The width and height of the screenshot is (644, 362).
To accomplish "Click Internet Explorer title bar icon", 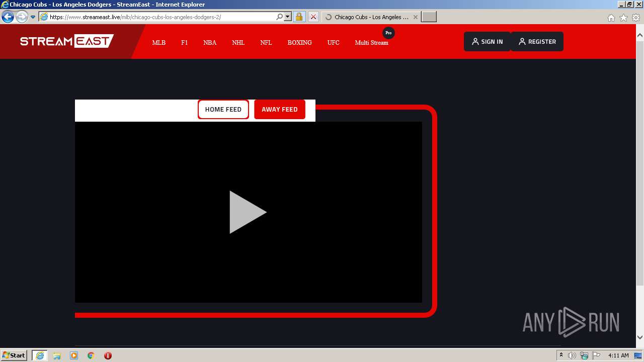I will click(5, 5).
